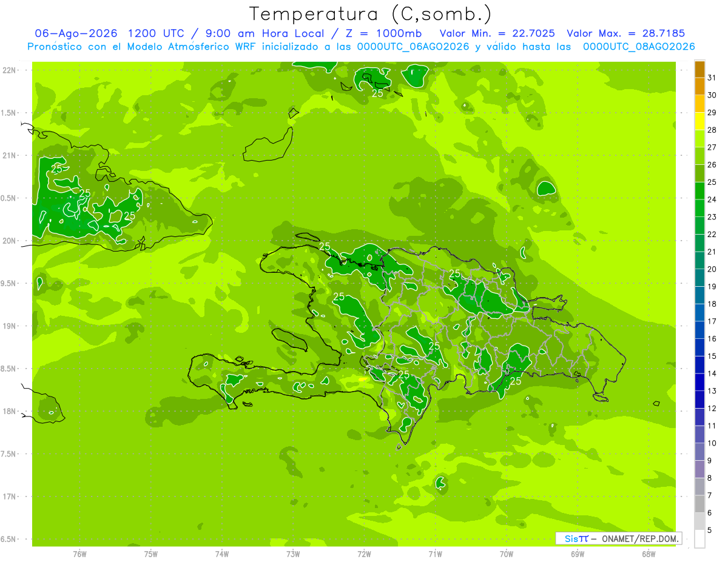This screenshot has width=728, height=562.
Task: Pick the gray swatch between 6 and 7
Action: pyautogui.click(x=699, y=504)
